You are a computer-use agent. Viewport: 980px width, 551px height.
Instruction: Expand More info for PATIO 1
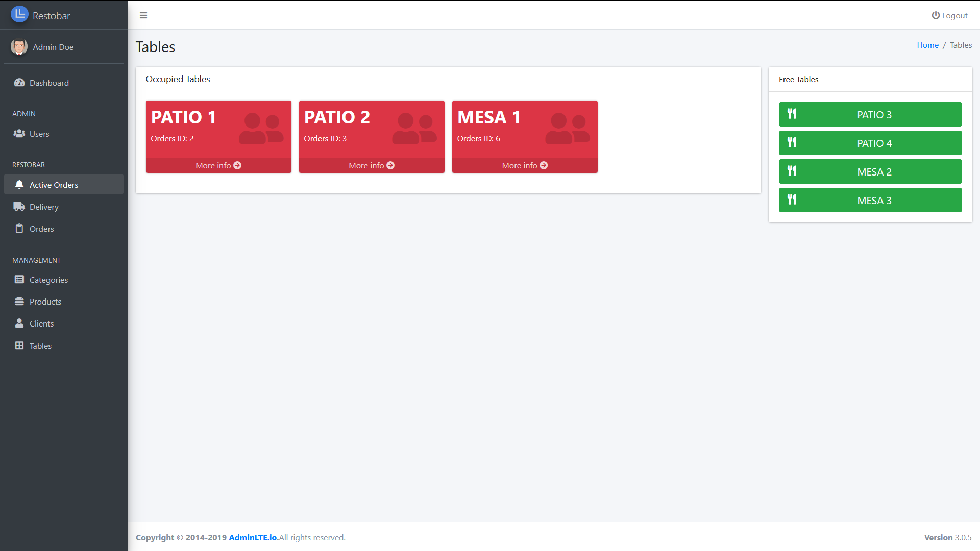pyautogui.click(x=218, y=165)
